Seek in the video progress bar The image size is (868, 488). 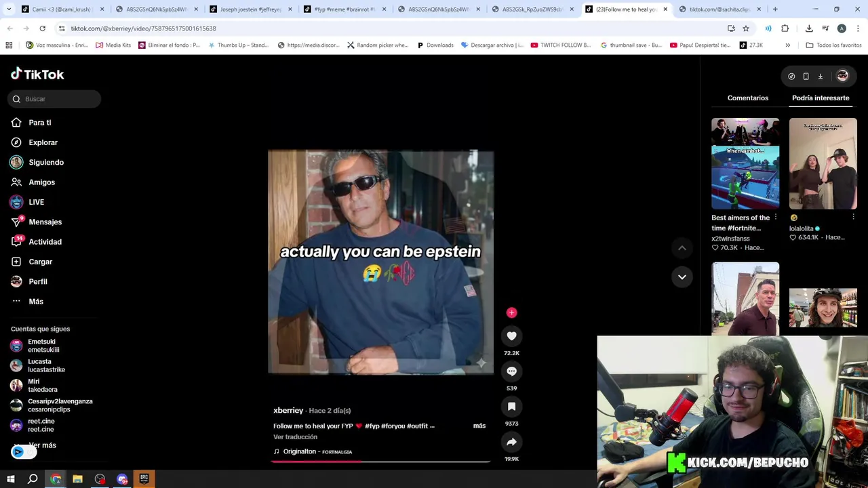(380, 462)
